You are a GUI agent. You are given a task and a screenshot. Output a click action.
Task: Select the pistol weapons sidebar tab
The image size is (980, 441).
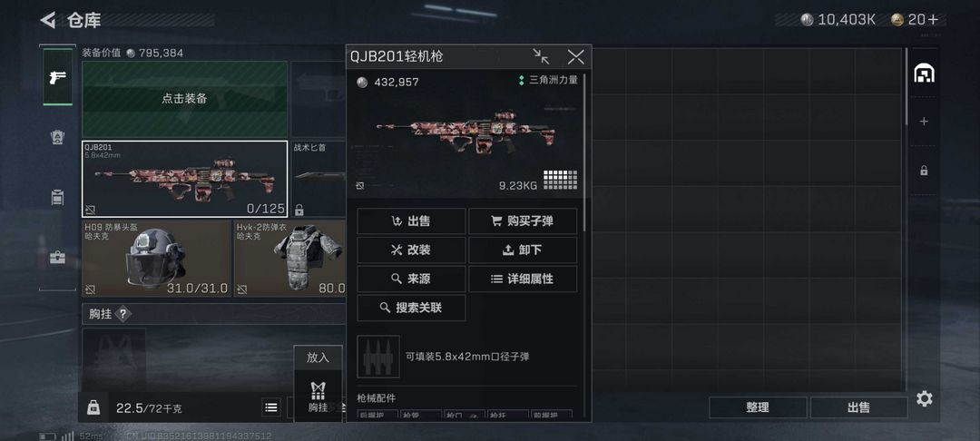[57, 77]
